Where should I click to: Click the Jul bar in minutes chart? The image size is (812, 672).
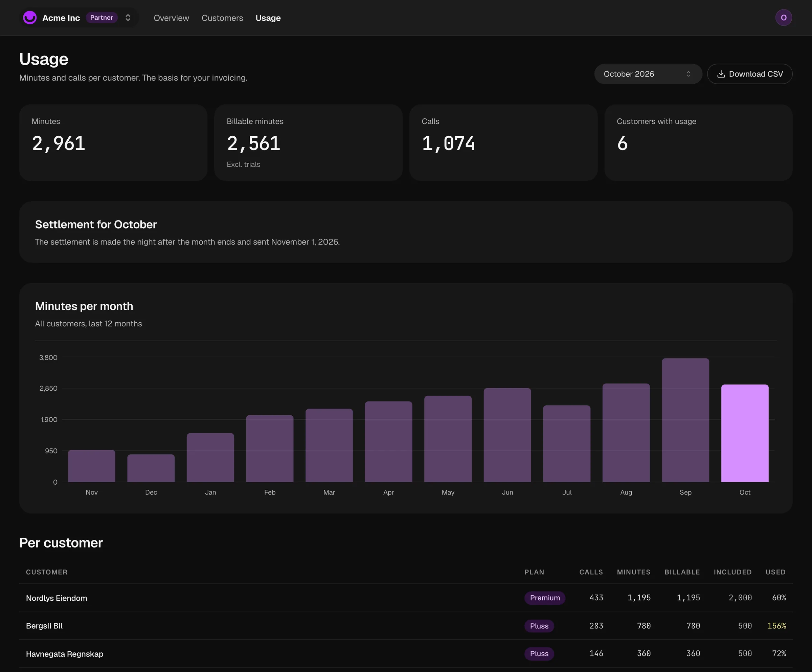[x=566, y=444]
